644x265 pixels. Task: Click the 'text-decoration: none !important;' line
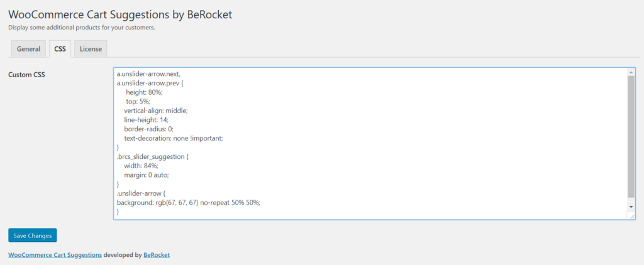point(174,138)
